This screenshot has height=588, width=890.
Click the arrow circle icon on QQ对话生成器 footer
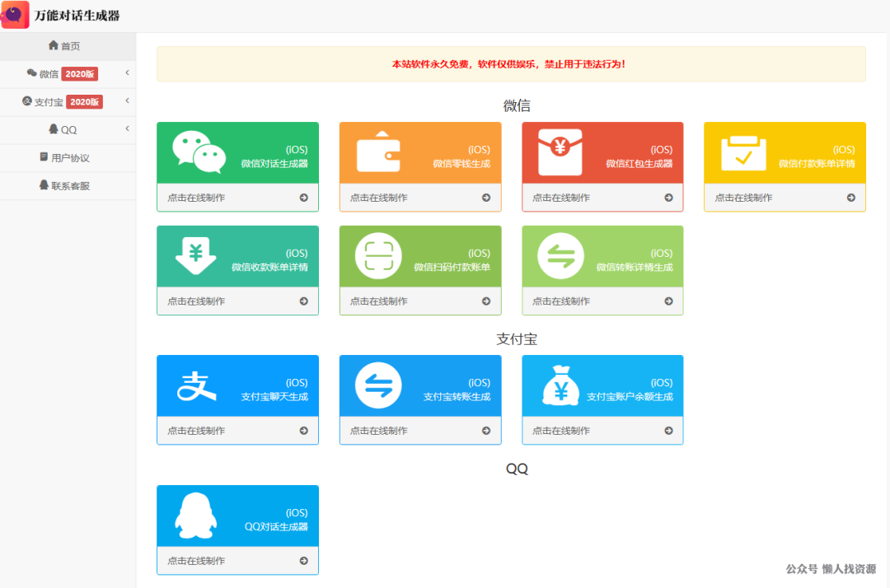click(303, 561)
